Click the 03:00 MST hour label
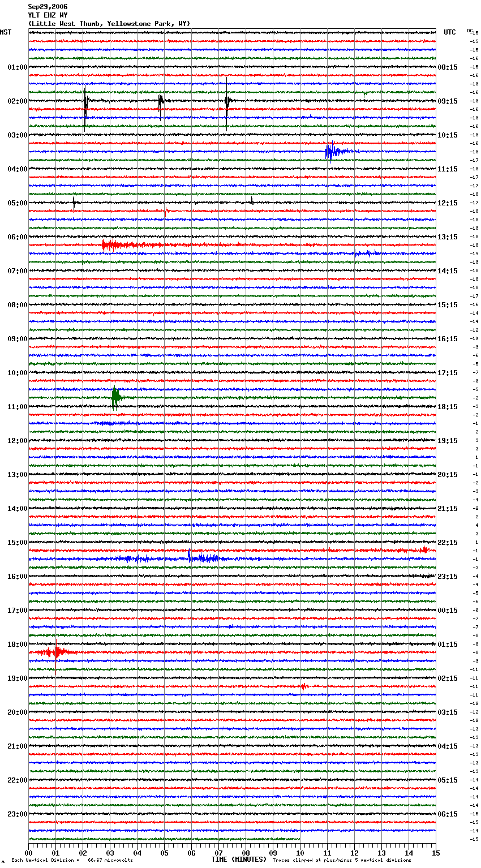481x868 pixels. click(x=18, y=135)
